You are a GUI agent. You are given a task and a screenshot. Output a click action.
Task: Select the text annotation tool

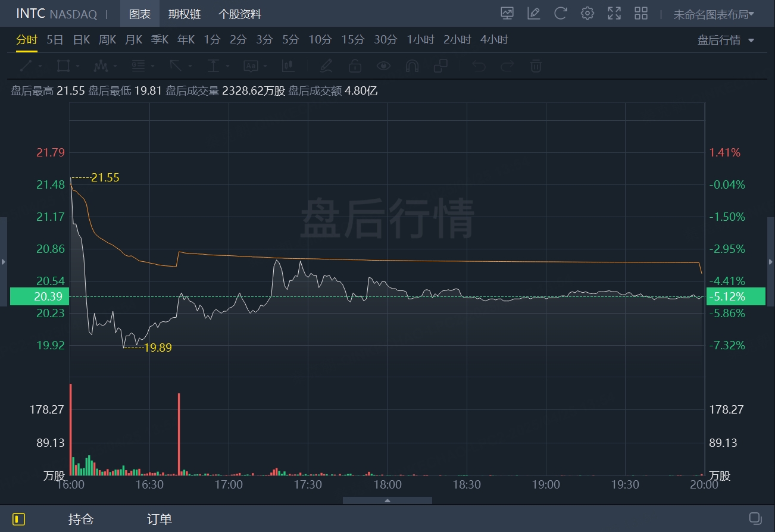(x=251, y=65)
